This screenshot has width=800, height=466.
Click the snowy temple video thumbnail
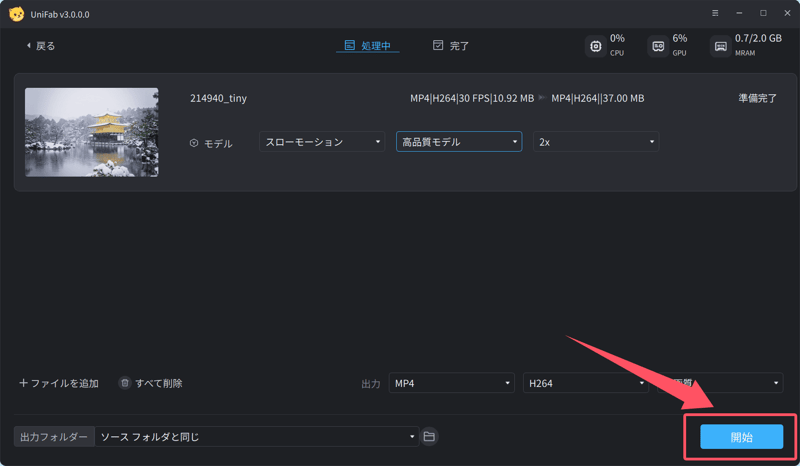[x=91, y=132]
